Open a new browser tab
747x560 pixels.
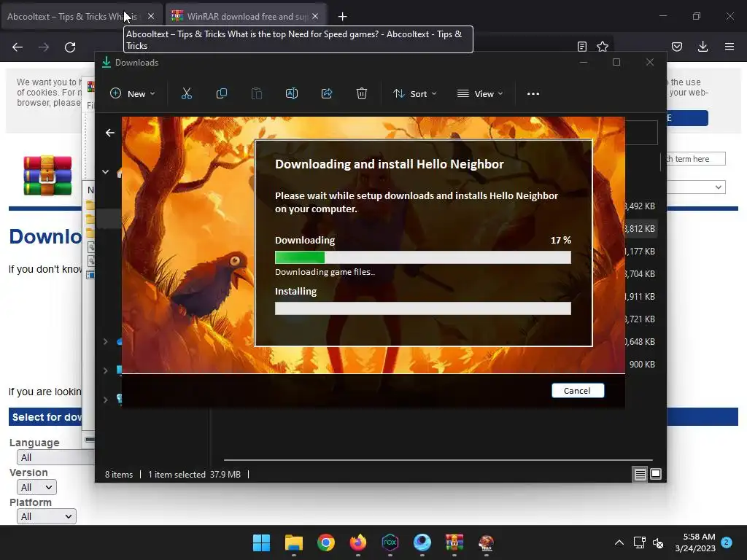[343, 17]
